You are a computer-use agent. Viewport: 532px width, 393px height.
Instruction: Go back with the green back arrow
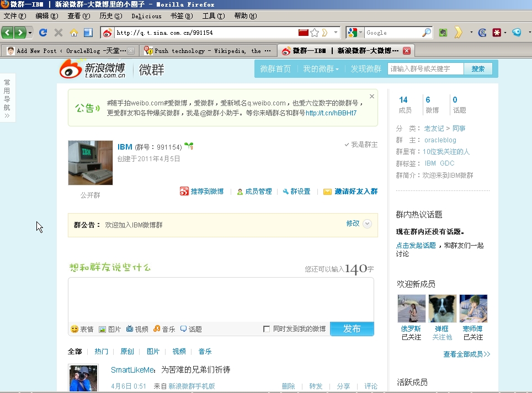[x=8, y=33]
